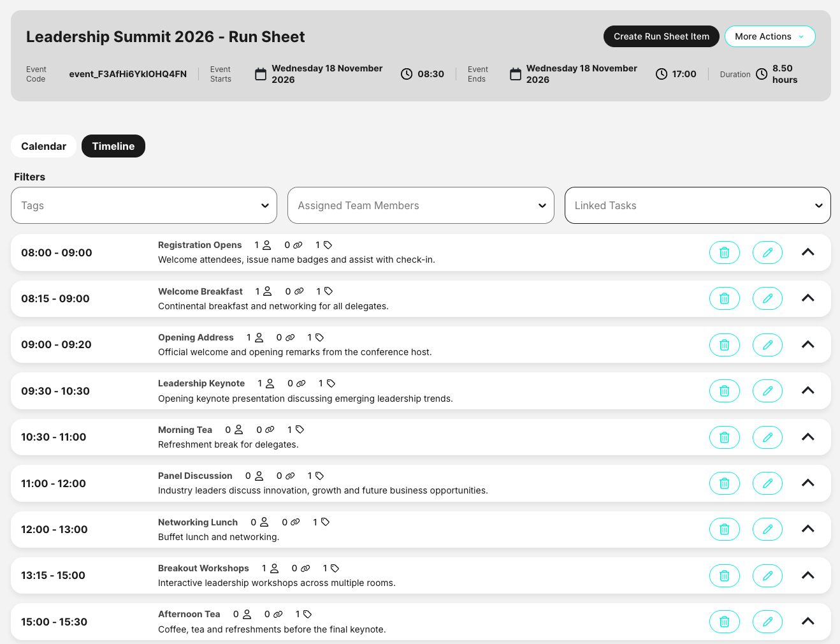
Task: Edit the Opening Address item
Action: tap(767, 345)
